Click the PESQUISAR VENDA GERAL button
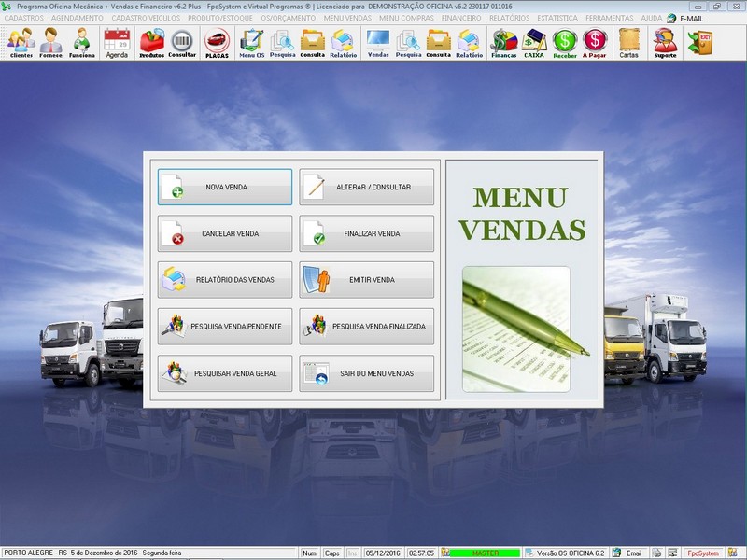 [225, 373]
